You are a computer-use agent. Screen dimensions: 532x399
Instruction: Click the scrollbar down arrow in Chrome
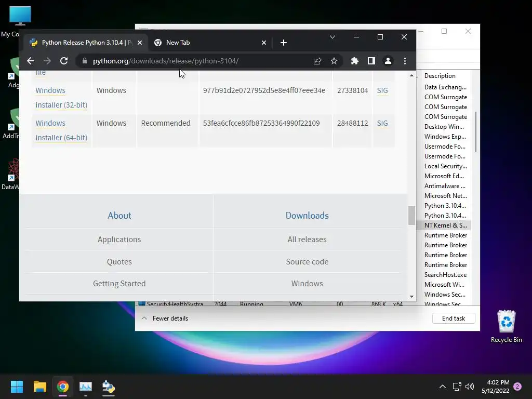coord(411,297)
